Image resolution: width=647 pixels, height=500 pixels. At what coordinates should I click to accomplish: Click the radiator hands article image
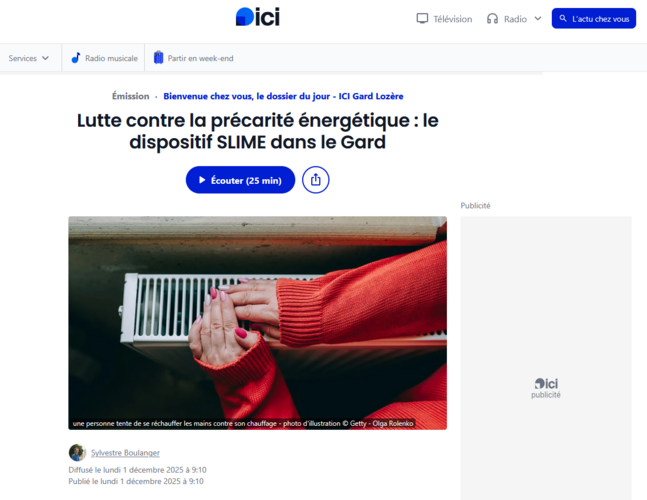point(257,323)
